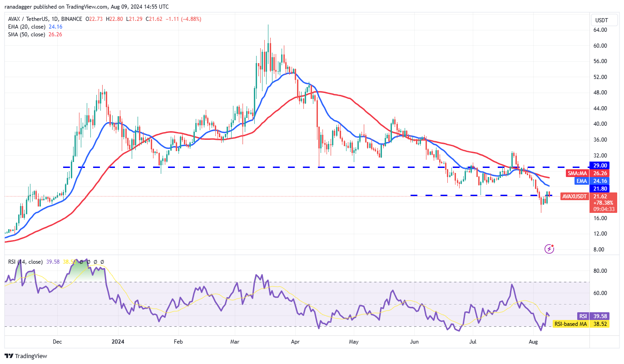
Task: Click the Jun label on the time axis
Action: 414,341
